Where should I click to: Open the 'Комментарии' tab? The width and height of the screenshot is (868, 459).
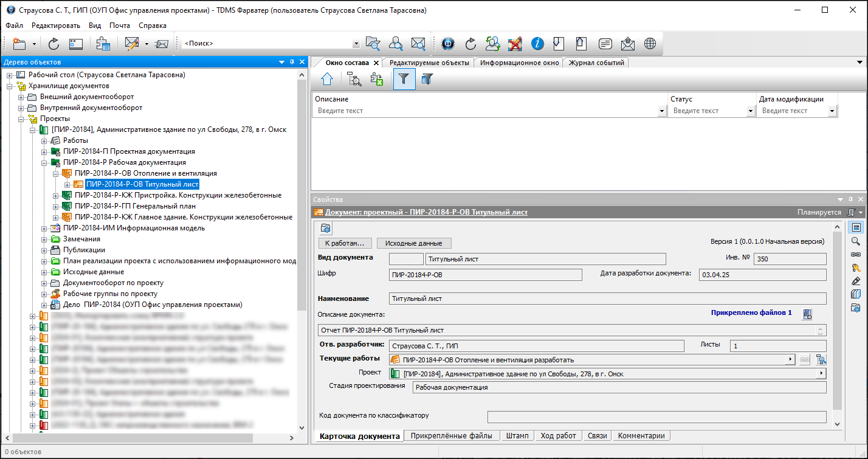[641, 436]
